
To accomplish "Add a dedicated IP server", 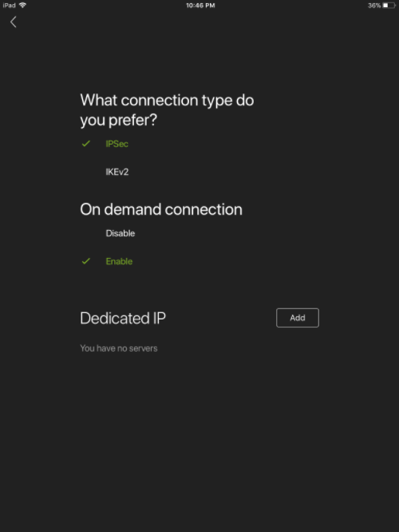I will 298,318.
